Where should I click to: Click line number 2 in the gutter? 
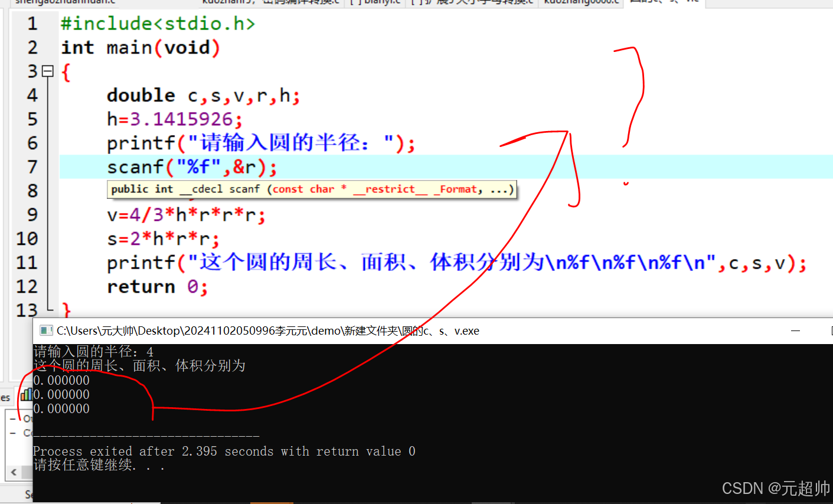coord(32,47)
